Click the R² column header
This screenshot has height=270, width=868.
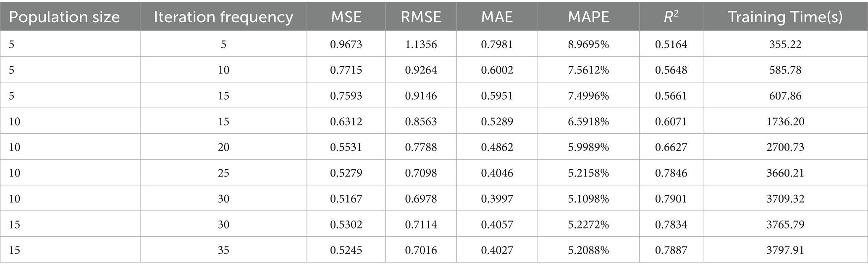tap(671, 17)
